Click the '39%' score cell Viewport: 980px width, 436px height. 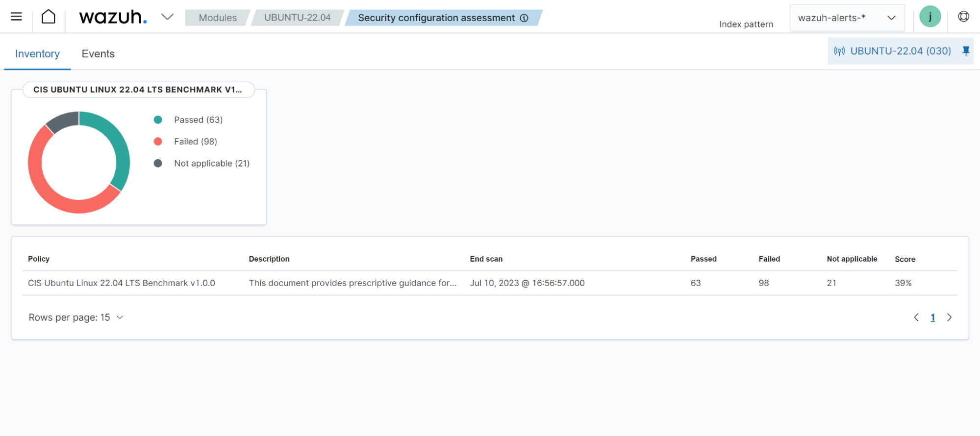point(903,283)
